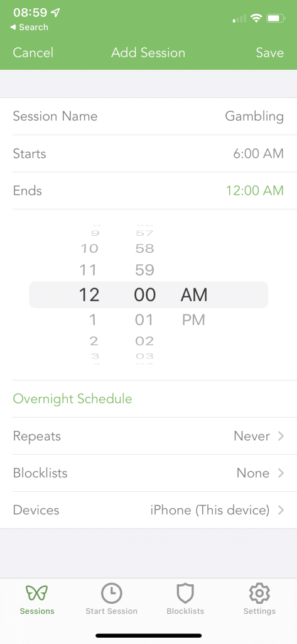Tap the Overnight Schedule link
Image resolution: width=297 pixels, height=644 pixels.
(73, 399)
